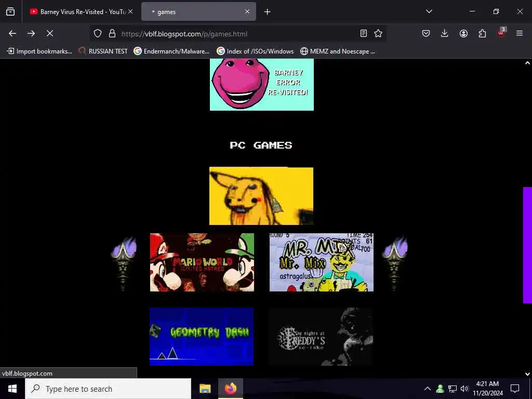Open the Mario World Ignited Hatred game
The image size is (532, 399).
tap(202, 262)
